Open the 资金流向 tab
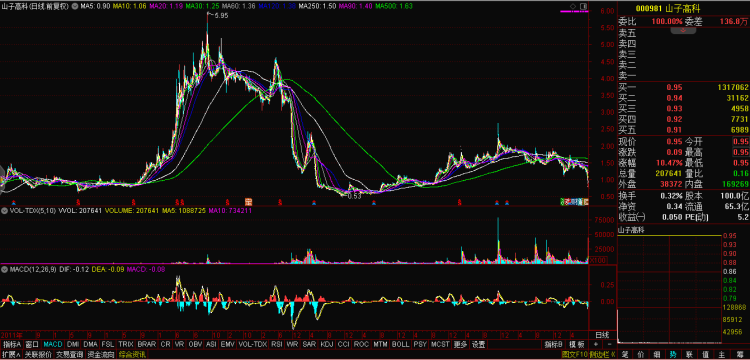This screenshot has height=360, width=750. (x=101, y=354)
